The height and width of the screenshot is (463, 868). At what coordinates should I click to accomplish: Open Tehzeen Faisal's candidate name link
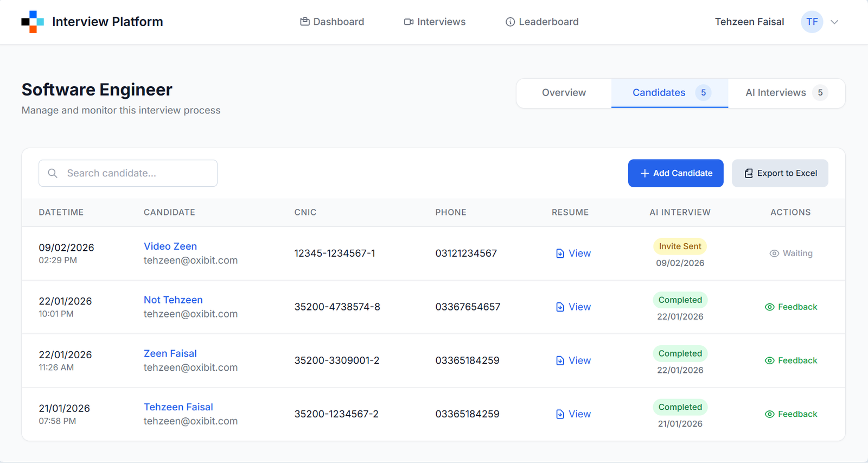click(x=178, y=407)
